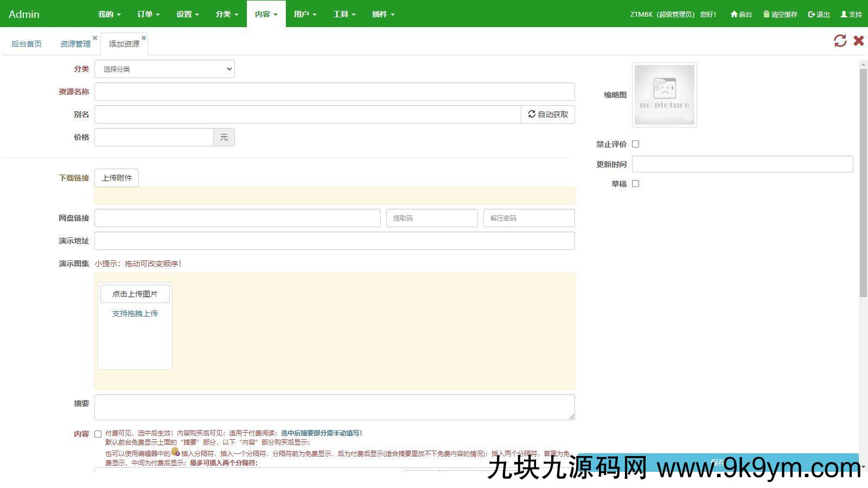Enable 付费可见 option under 内容
The height and width of the screenshot is (488, 868).
[98, 433]
